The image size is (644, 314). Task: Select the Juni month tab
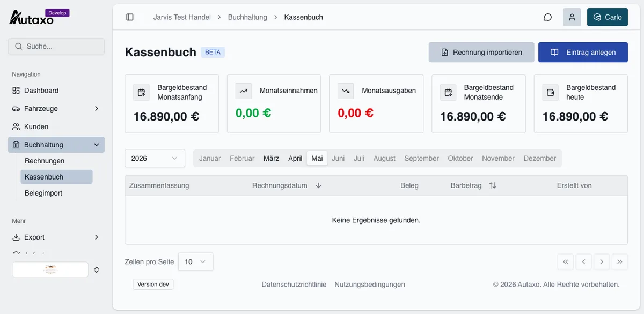338,159
